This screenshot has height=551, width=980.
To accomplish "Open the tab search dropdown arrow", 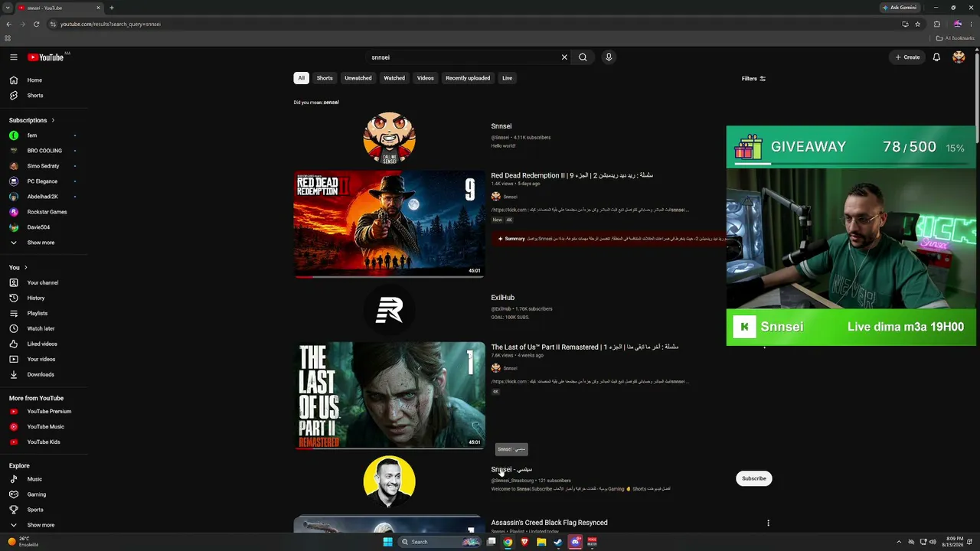I will [x=8, y=8].
